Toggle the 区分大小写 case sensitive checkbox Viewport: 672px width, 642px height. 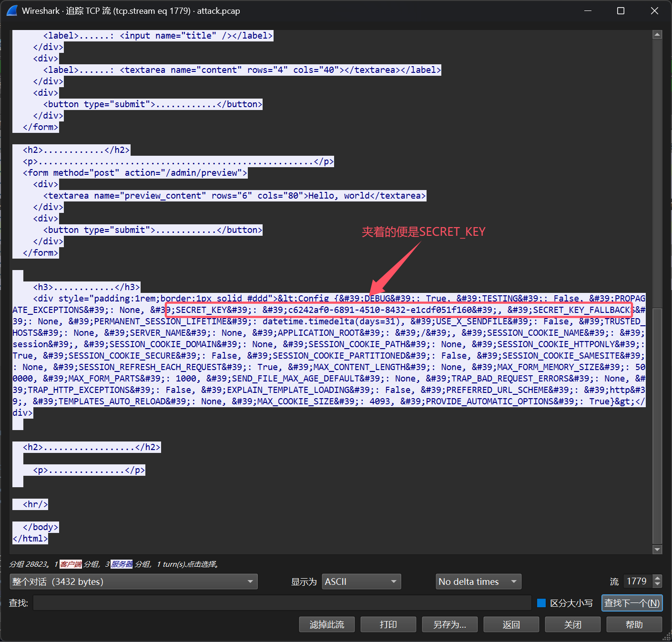(x=541, y=603)
